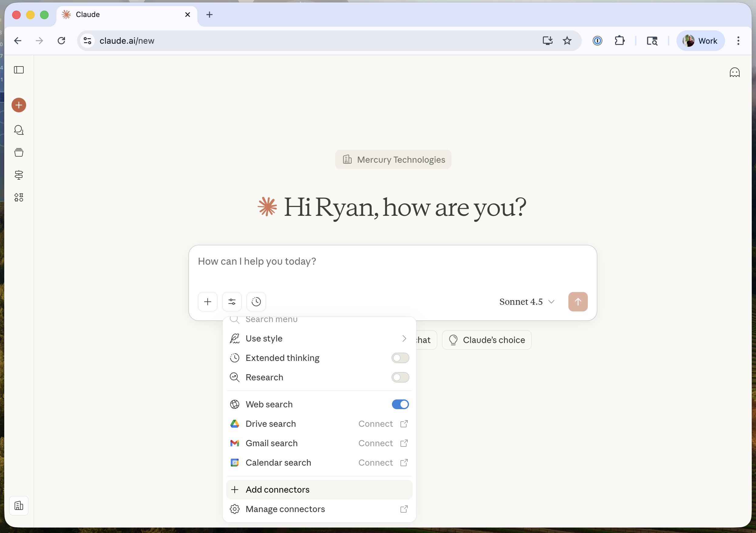Viewport: 756px width, 533px height.
Task: Click the plus attachment button in composer
Action: click(207, 302)
